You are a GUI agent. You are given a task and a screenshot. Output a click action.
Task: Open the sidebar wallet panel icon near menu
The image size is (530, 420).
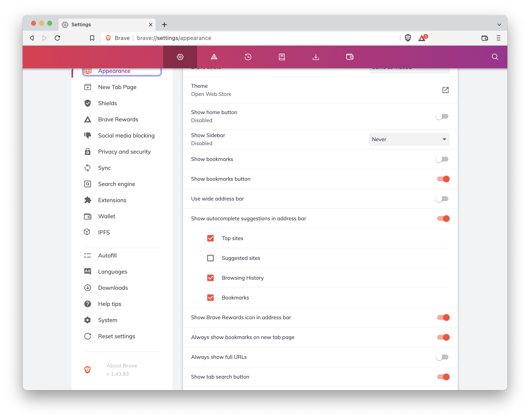click(485, 38)
